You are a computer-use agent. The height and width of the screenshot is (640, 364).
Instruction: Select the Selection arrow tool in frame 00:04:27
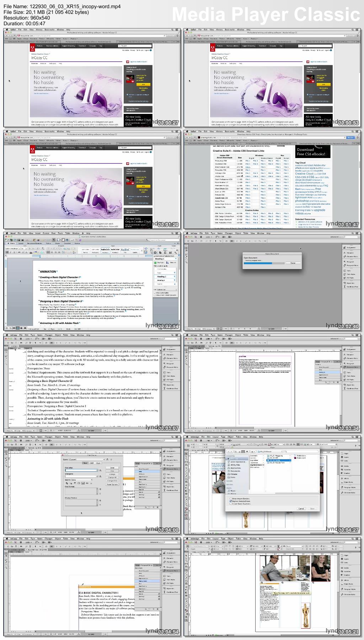click(186, 454)
